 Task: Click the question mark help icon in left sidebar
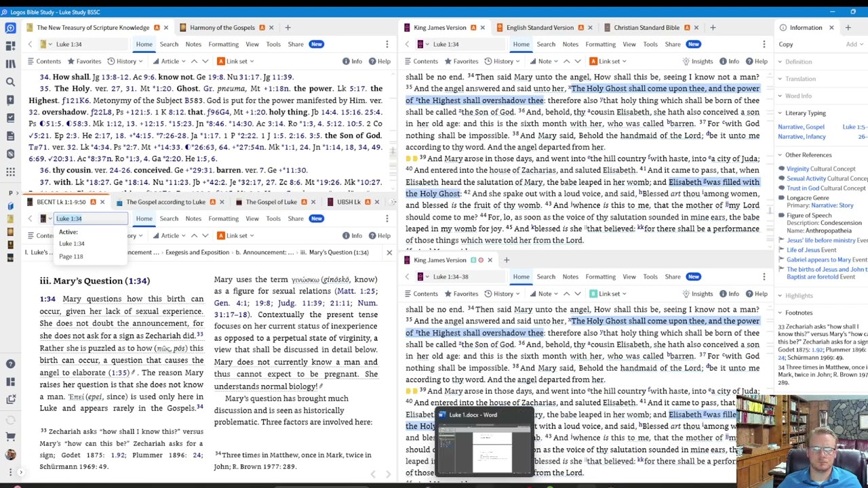point(10,364)
